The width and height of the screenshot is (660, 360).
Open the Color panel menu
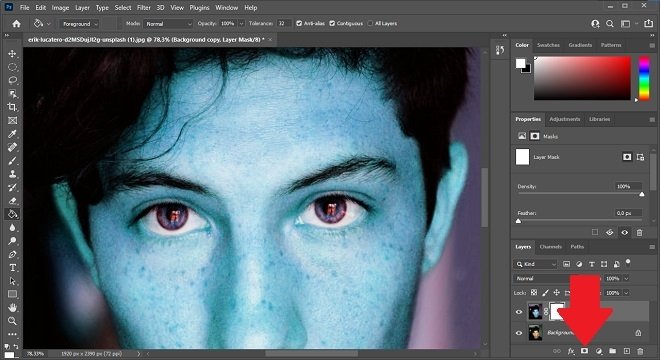pyautogui.click(x=652, y=45)
